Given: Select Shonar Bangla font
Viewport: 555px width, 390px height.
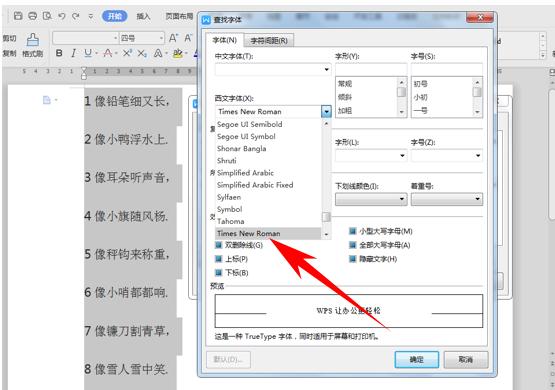Looking at the screenshot, I should tap(268, 149).
